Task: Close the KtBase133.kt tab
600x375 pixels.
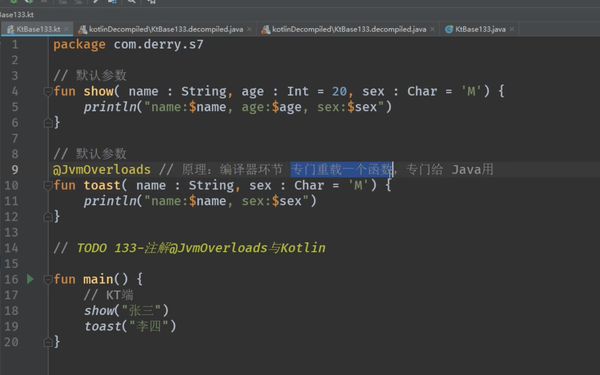Action: coord(66,29)
